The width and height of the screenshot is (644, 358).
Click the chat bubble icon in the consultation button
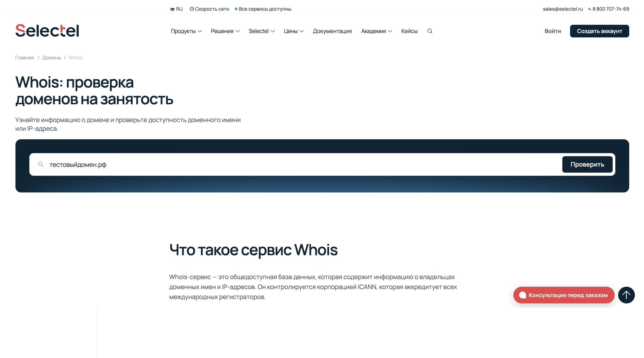tap(523, 295)
